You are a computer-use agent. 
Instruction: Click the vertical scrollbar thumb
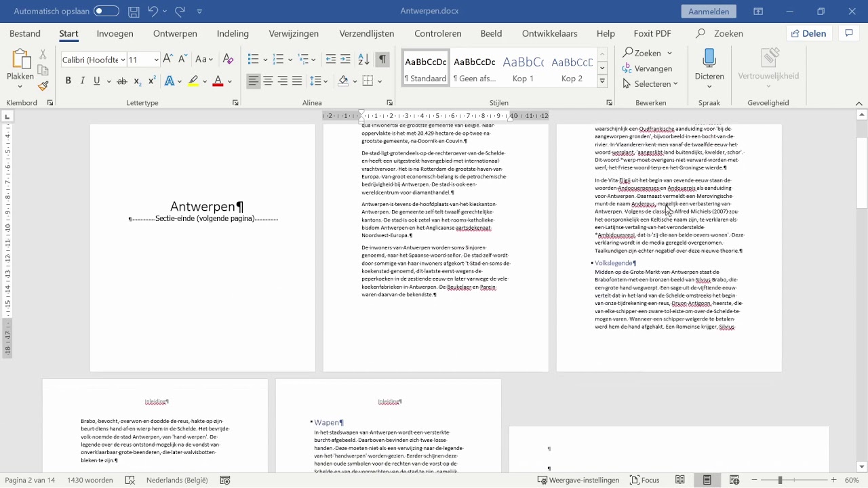click(x=862, y=173)
